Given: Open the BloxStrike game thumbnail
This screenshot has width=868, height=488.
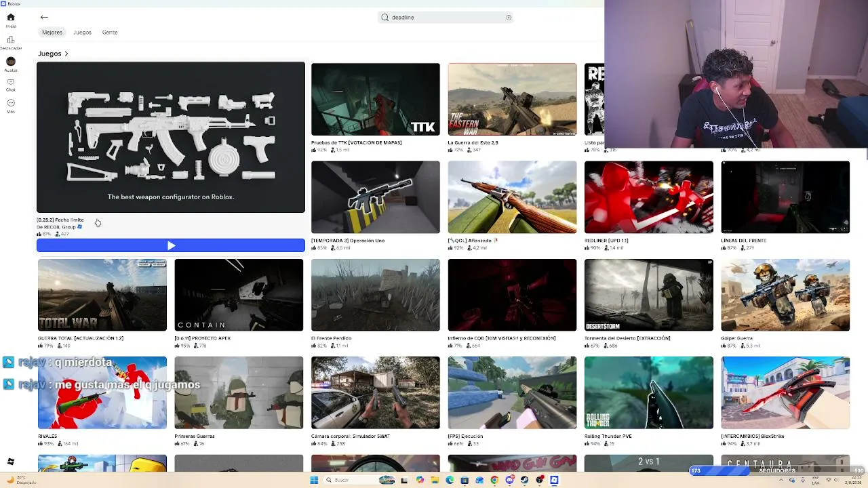Looking at the screenshot, I should 785,393.
